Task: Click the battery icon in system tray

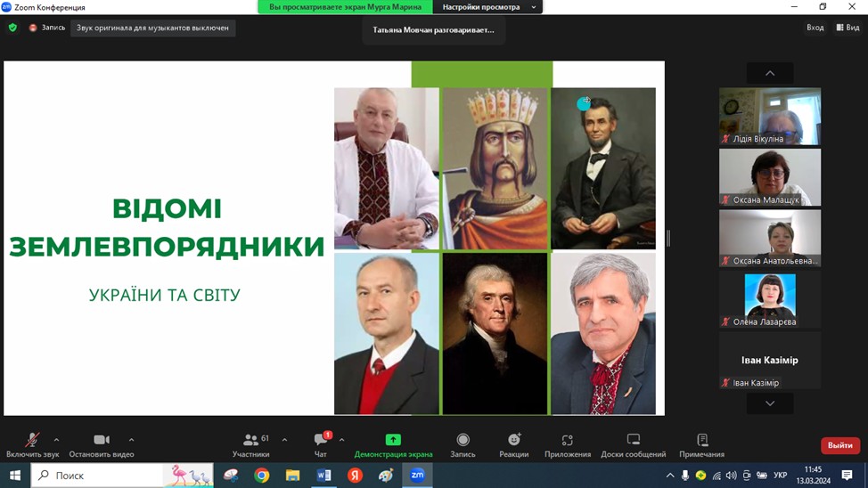Action: [762, 476]
